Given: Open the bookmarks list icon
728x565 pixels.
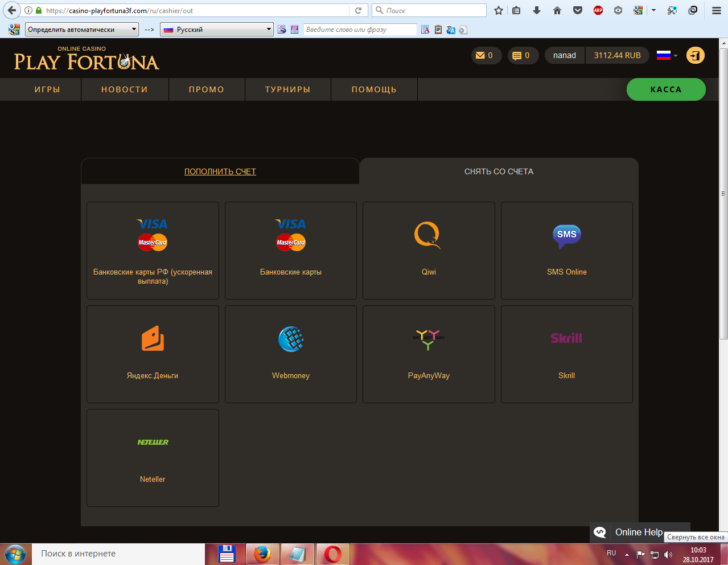Looking at the screenshot, I should (517, 10).
